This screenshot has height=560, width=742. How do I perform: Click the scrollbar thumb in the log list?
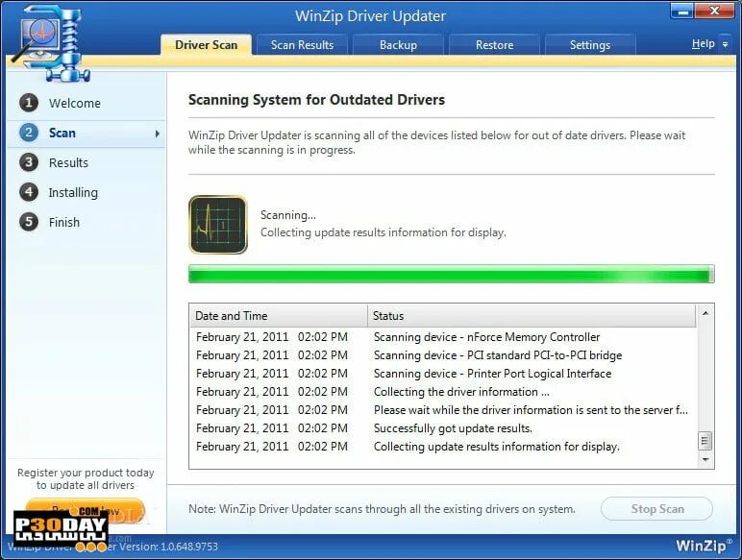(x=705, y=441)
